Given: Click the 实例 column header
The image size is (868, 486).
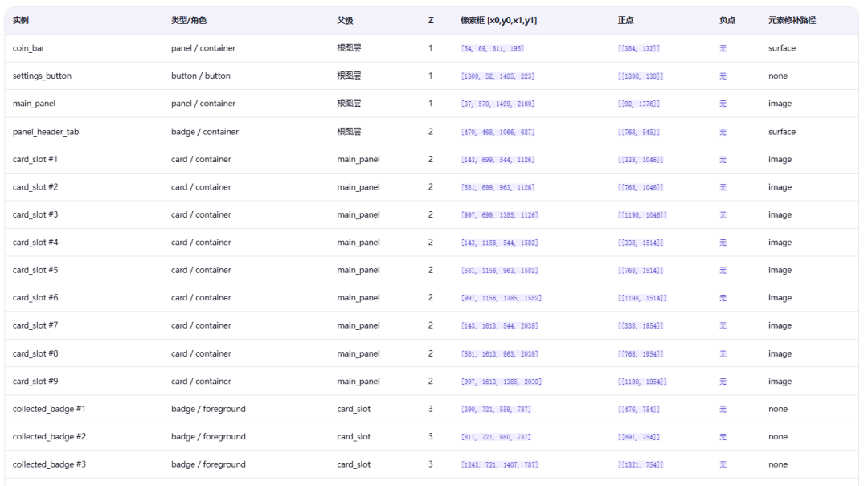Looking at the screenshot, I should [20, 20].
